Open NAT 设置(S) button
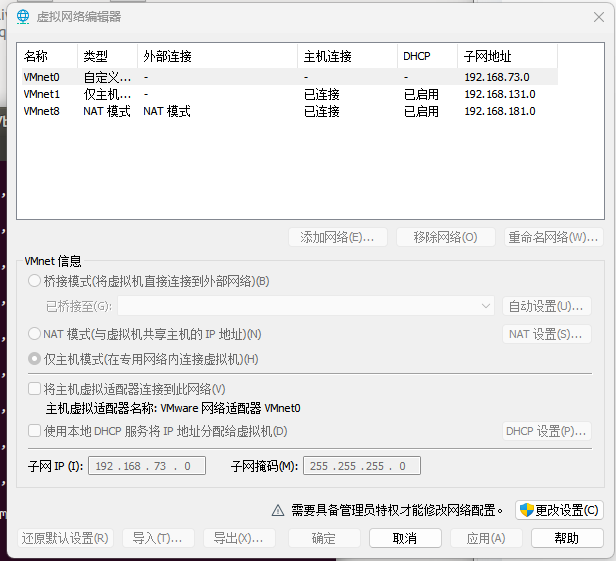The width and height of the screenshot is (616, 561). click(547, 334)
